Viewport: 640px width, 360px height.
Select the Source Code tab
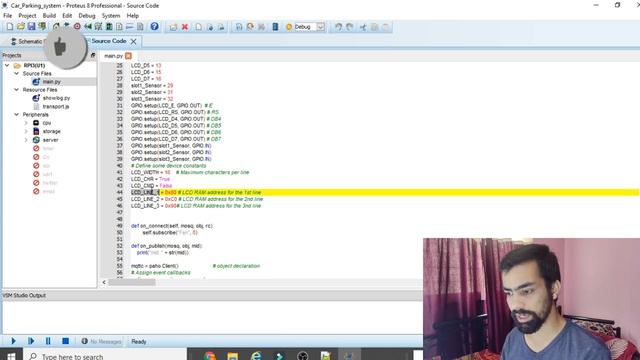tap(109, 41)
